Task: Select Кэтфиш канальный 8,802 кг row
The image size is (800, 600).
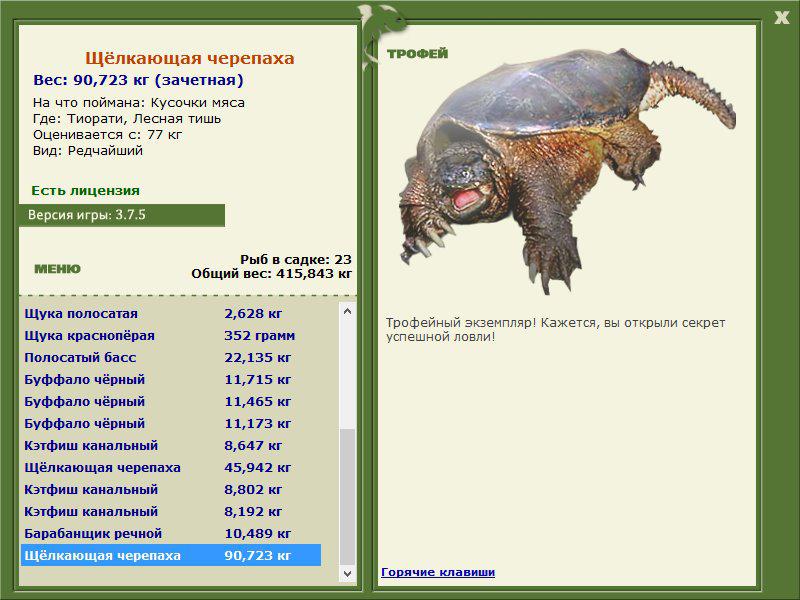Action: tap(171, 489)
